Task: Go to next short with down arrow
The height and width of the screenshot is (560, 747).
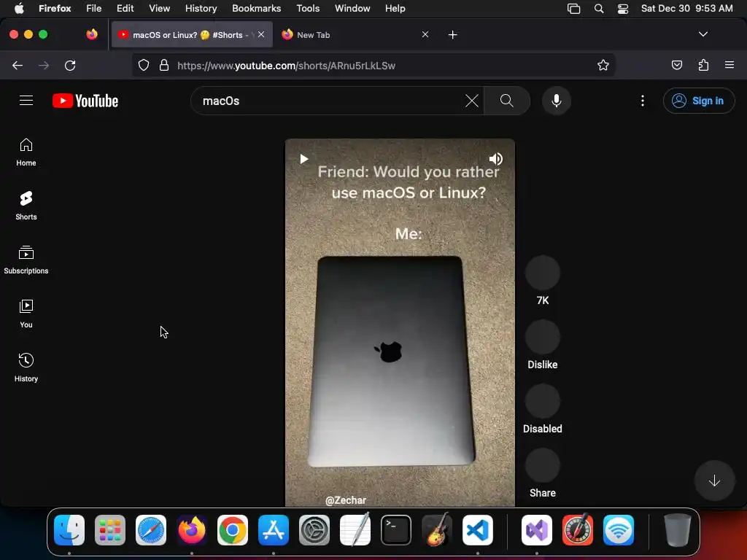Action: [714, 481]
